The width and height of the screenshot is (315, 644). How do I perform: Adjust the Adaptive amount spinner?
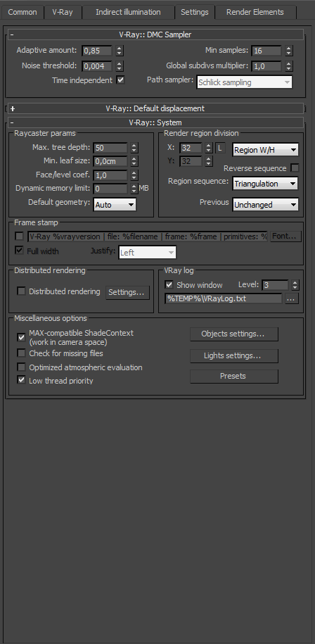pos(119,51)
